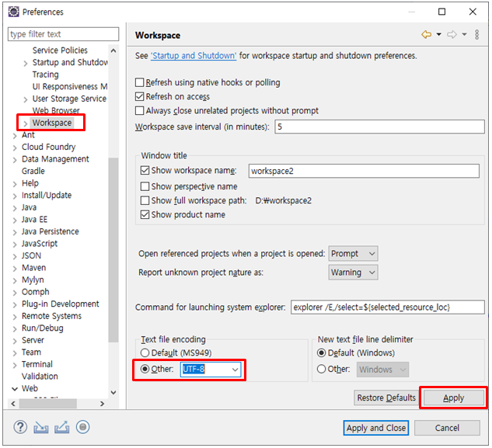Click tree horizontal scrollbar left arrow

[13, 404]
